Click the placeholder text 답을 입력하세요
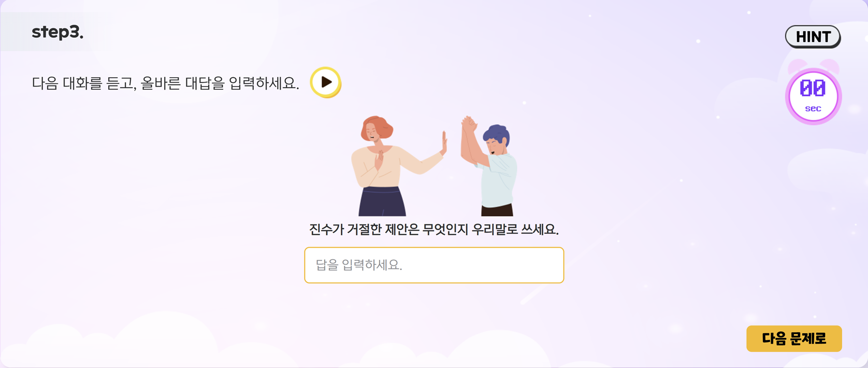Viewport: 868px width, 368px height. (x=359, y=265)
